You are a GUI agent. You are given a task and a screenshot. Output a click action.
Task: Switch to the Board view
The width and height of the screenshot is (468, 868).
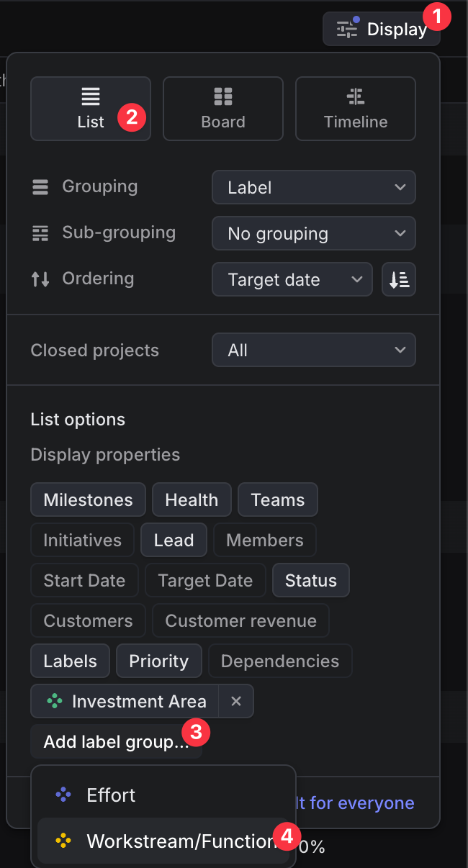point(223,109)
